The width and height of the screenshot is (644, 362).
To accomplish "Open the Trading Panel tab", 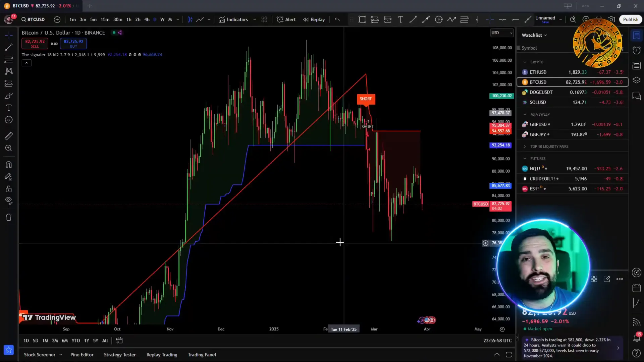I will pos(202,355).
